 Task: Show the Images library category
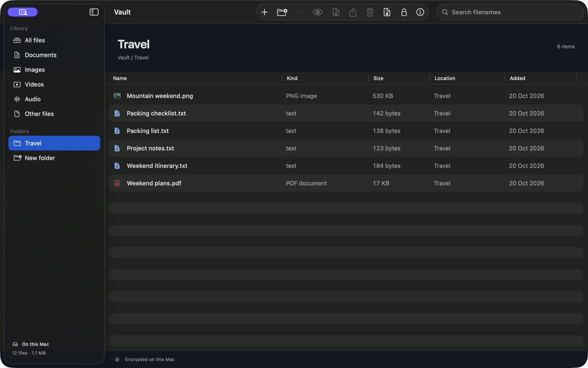tap(54, 70)
